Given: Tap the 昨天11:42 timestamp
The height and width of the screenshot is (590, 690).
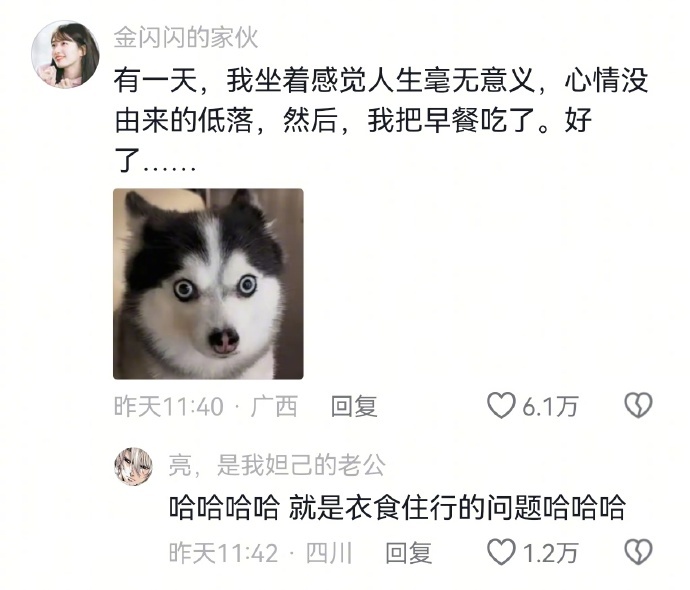Looking at the screenshot, I should tap(224, 553).
